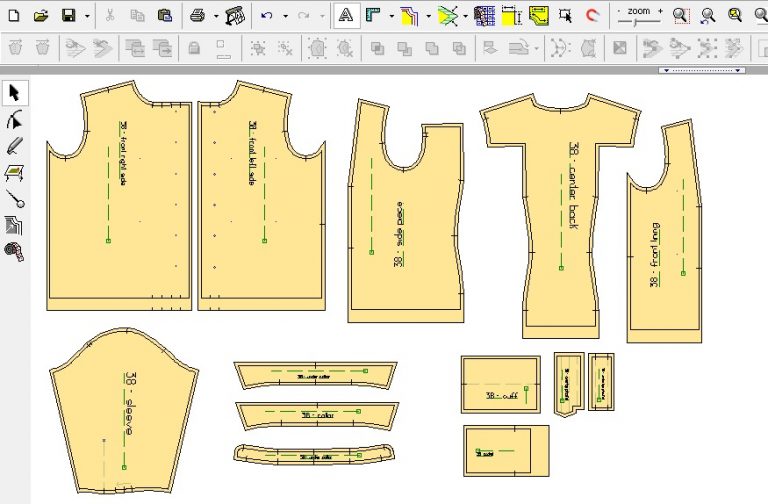Select the teal corner ruler tool
Screen dimensions: 768x504
pos(373,16)
